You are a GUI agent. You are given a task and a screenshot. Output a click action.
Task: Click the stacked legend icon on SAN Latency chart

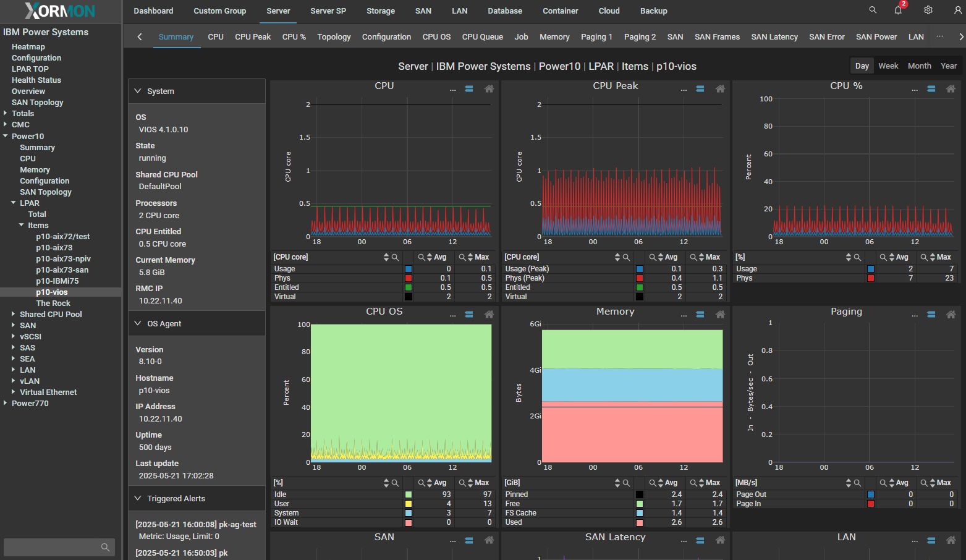[700, 540]
